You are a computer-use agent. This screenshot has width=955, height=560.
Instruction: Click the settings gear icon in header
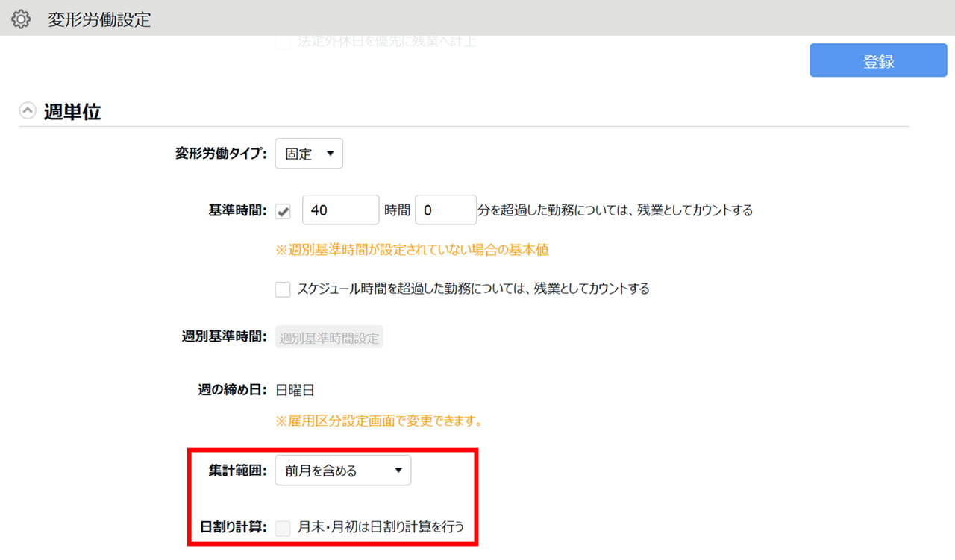pos(21,19)
